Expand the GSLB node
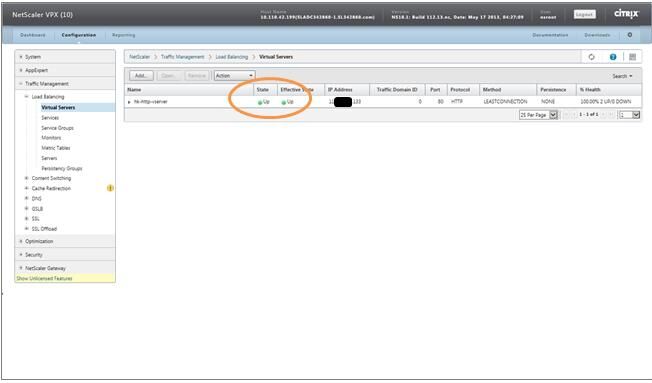 point(27,209)
